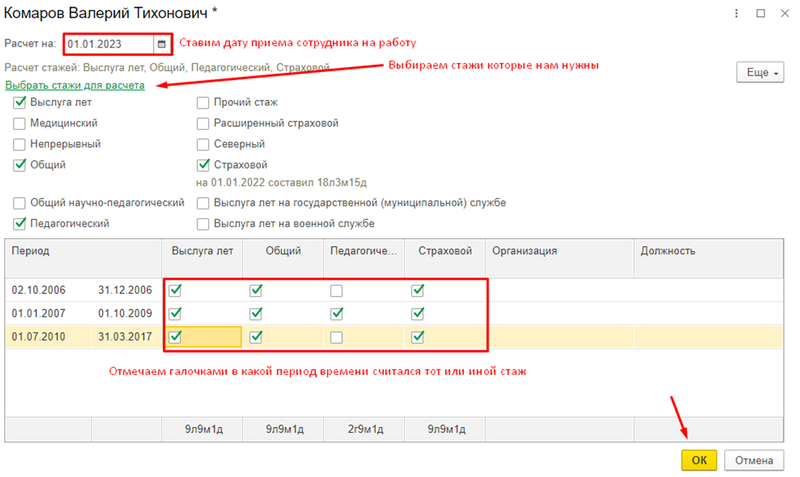The height and width of the screenshot is (477, 800).
Task: Expand the Еще dropdown menu
Action: click(x=759, y=73)
